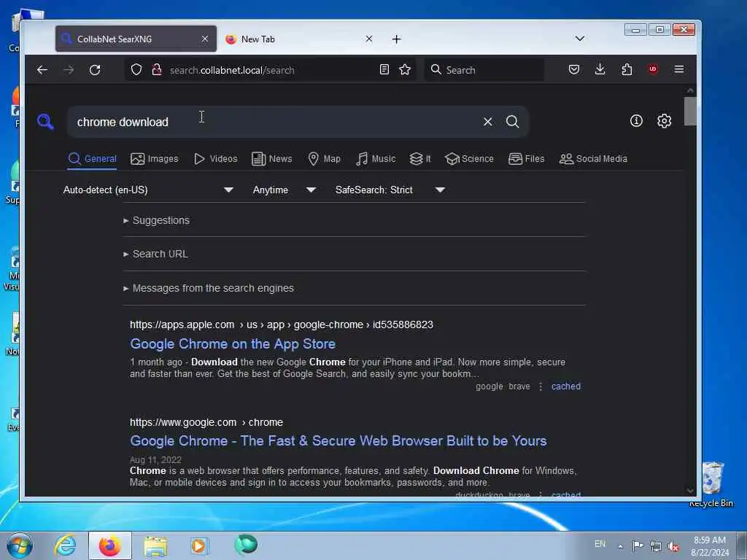Open the Action Center flag tray icon

(638, 545)
